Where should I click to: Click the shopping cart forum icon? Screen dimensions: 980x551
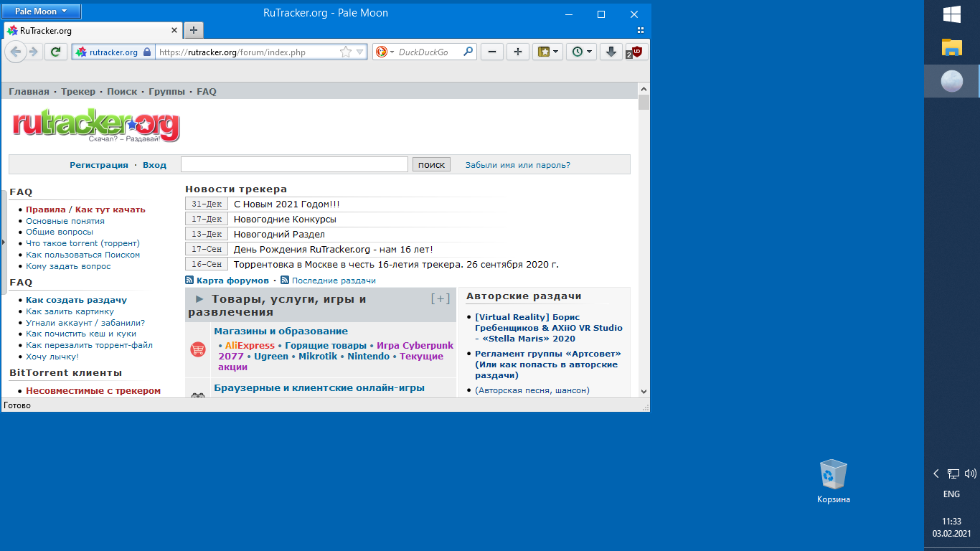pyautogui.click(x=198, y=349)
